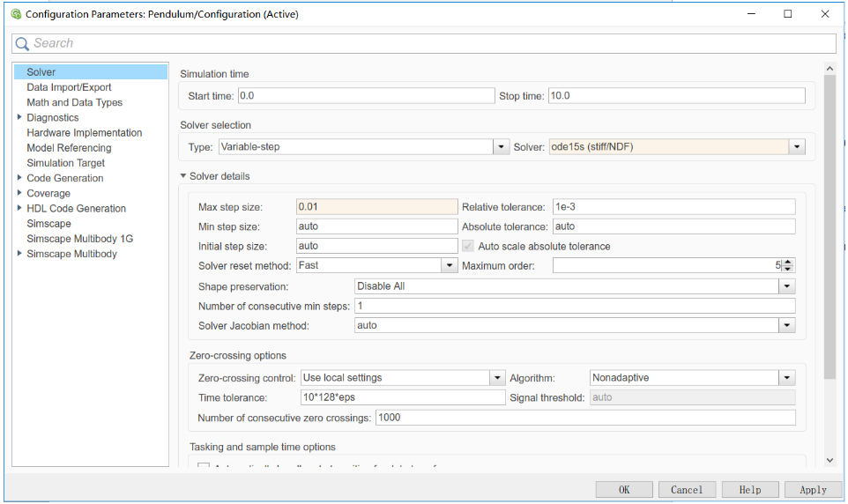Click the Signal threshold field
848x504 pixels.
[692, 397]
